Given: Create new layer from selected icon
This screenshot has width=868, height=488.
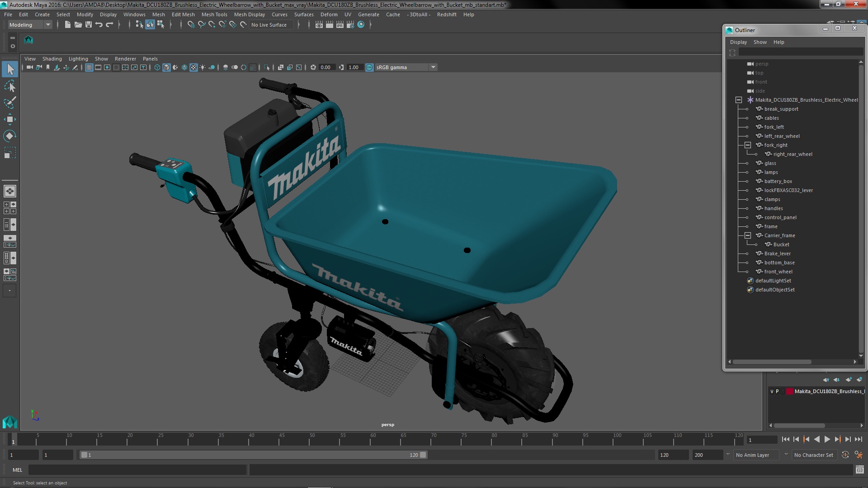Looking at the screenshot, I should point(859,380).
